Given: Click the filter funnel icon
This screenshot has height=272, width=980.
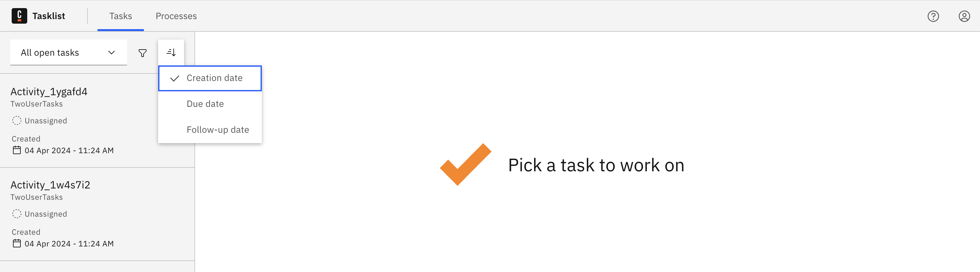Looking at the screenshot, I should pyautogui.click(x=142, y=53).
